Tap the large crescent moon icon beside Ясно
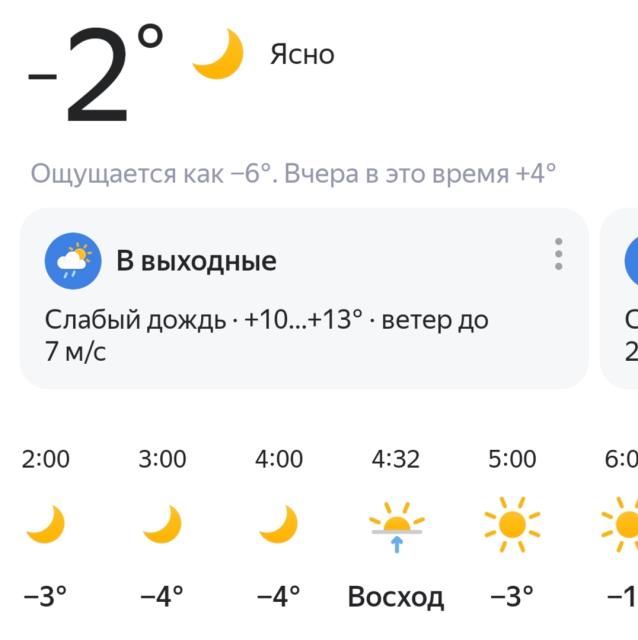The height and width of the screenshot is (640, 638). [218, 54]
